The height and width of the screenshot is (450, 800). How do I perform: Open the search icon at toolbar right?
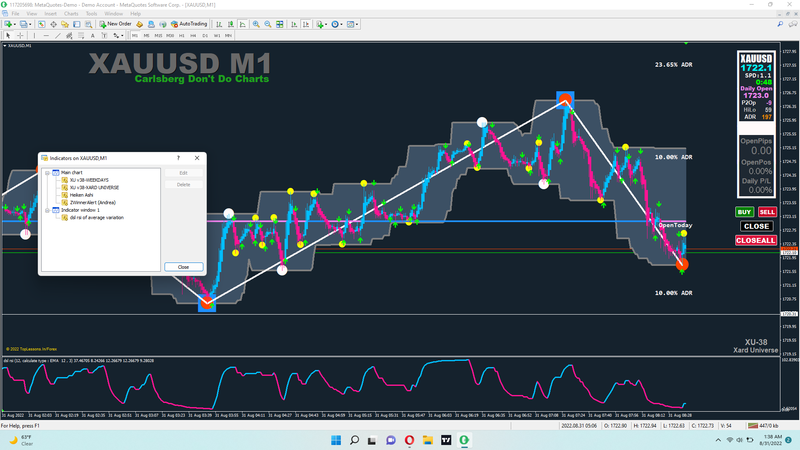(x=780, y=24)
